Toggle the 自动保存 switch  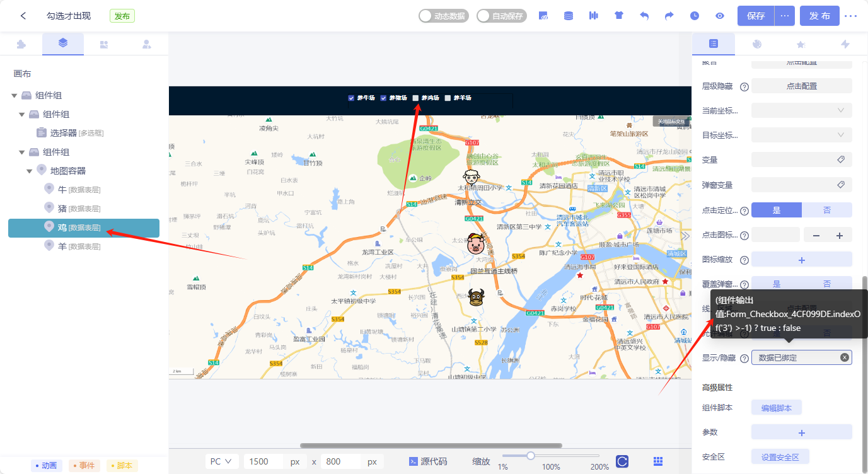tap(501, 16)
